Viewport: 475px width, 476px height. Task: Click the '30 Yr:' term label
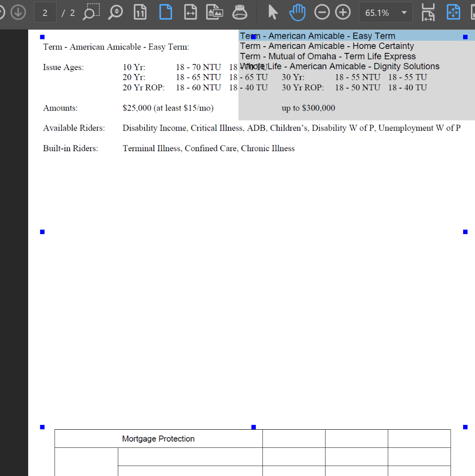point(293,78)
